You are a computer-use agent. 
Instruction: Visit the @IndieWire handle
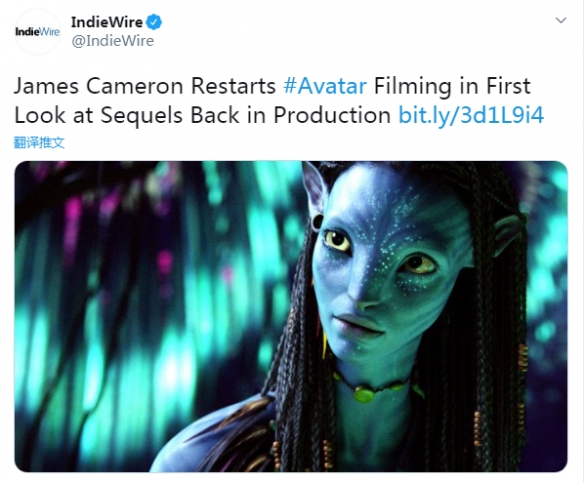click(x=112, y=41)
